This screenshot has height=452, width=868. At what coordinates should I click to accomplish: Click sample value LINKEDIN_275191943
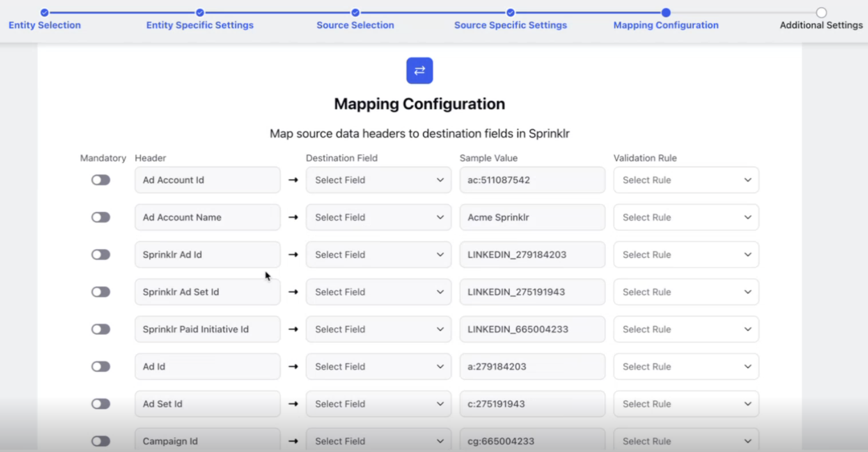click(532, 292)
